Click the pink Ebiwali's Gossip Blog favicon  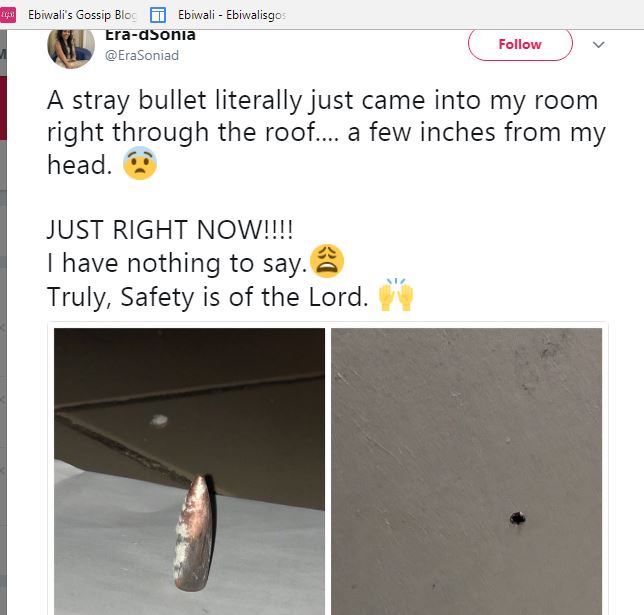pyautogui.click(x=8, y=15)
